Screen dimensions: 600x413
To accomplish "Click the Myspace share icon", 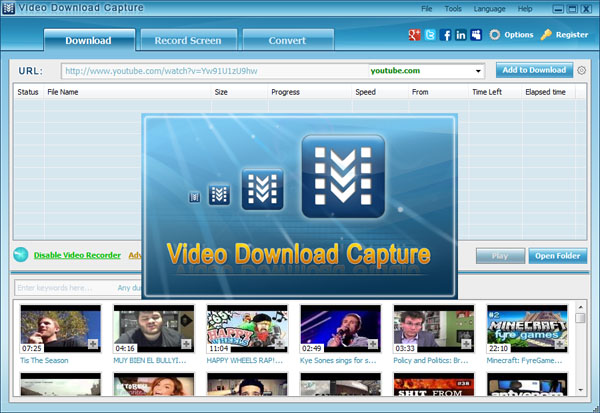I will click(x=476, y=35).
